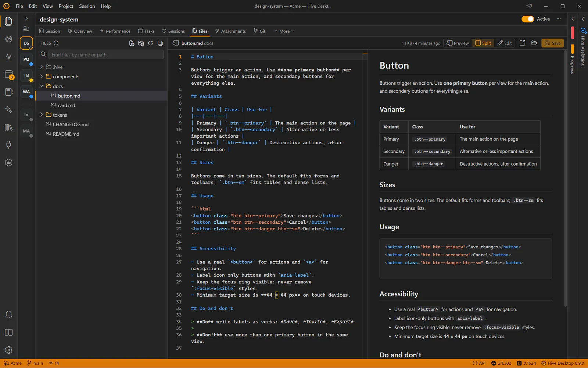This screenshot has width=588, height=368.
Task: Switch to the Performance tab
Action: pyautogui.click(x=115, y=31)
